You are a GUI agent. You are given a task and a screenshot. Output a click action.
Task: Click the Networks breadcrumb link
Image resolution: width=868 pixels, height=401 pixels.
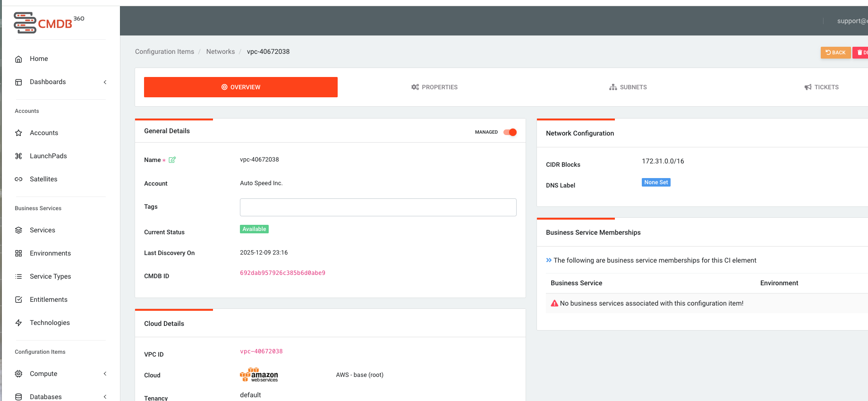(x=221, y=51)
